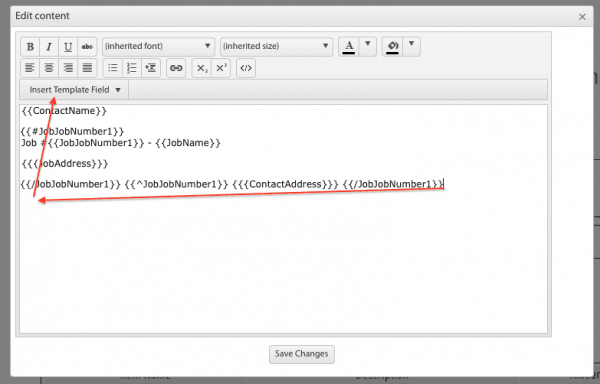This screenshot has width=600, height=384.
Task: Open the Insert Template Field menu
Action: (74, 90)
